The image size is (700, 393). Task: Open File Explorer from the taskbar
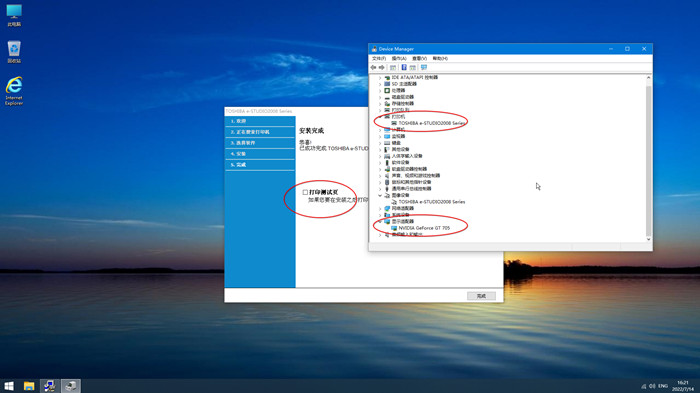pyautogui.click(x=29, y=386)
